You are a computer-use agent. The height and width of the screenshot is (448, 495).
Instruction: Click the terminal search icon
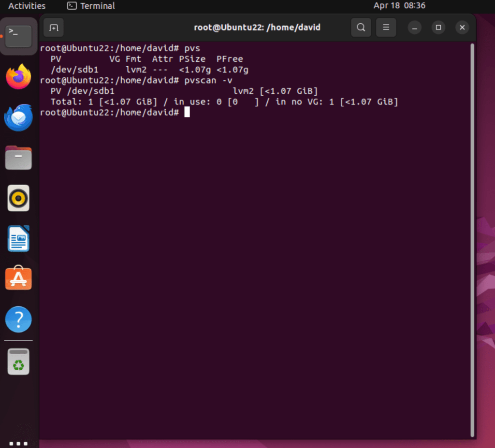click(x=361, y=28)
